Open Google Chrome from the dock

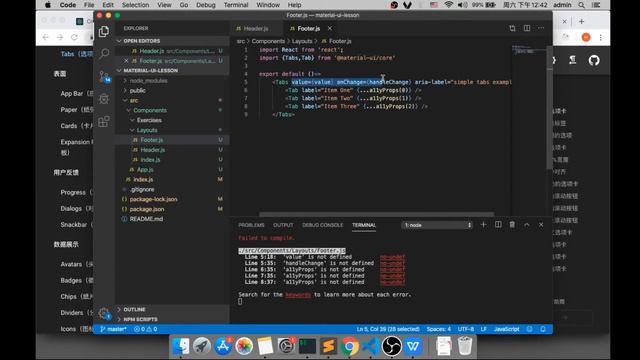[x=350, y=346]
